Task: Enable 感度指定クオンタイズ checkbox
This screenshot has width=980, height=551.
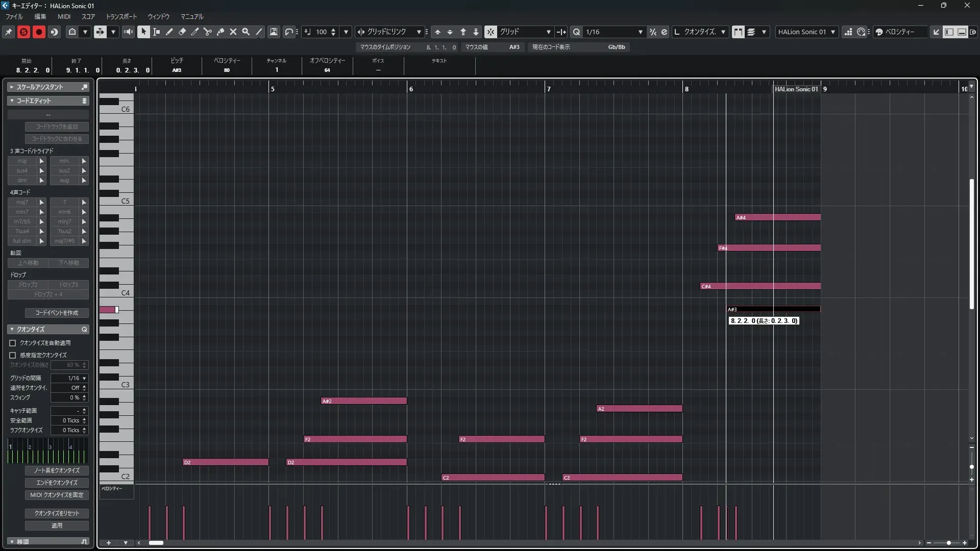Action: coord(13,355)
